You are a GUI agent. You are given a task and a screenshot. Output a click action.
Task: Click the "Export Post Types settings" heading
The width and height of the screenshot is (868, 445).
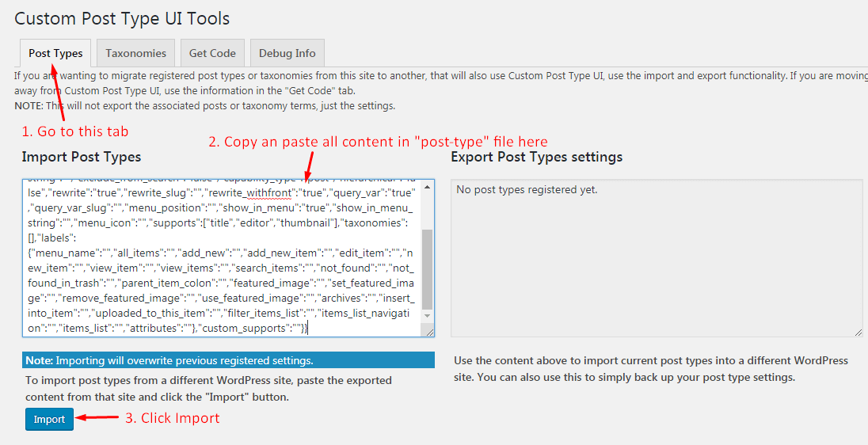[x=536, y=157]
